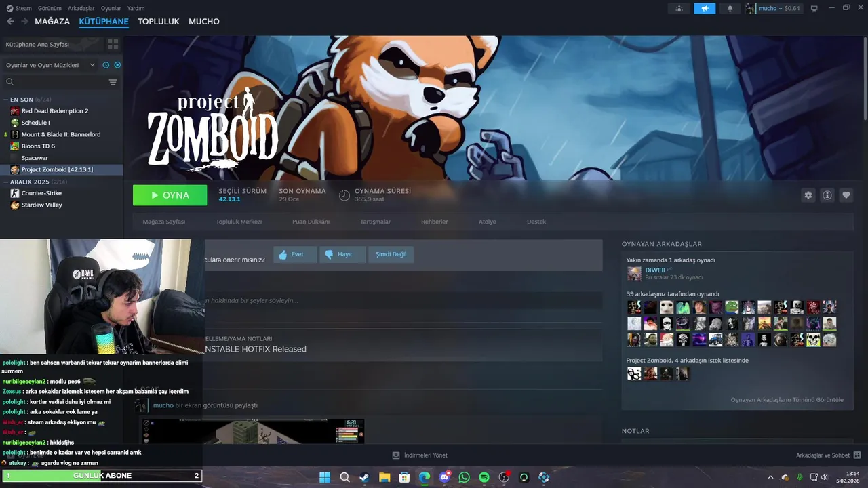Viewport: 868px width, 488px height.
Task: Go to the TOPLULUK tab
Action: click(159, 22)
